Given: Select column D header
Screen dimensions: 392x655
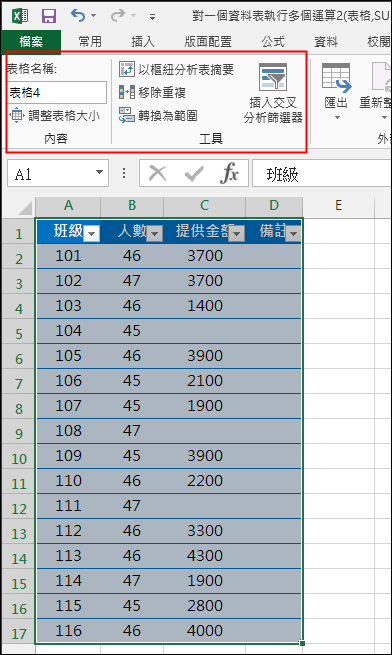Looking at the screenshot, I should tap(274, 205).
